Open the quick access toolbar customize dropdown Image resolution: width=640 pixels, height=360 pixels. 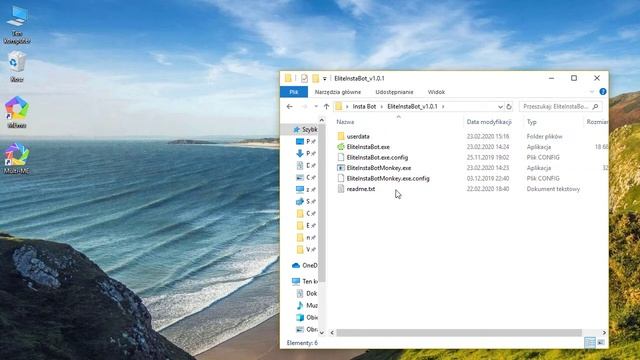324,78
